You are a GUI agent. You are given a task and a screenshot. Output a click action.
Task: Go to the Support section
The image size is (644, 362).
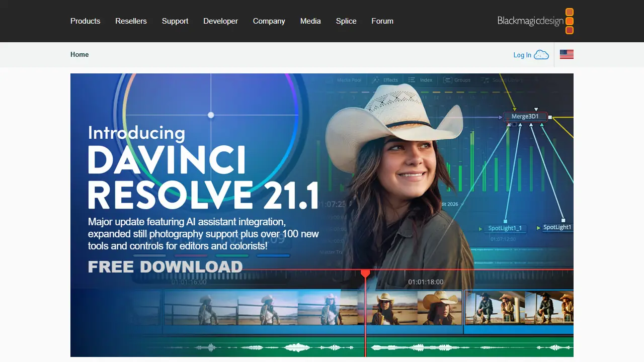[175, 21]
